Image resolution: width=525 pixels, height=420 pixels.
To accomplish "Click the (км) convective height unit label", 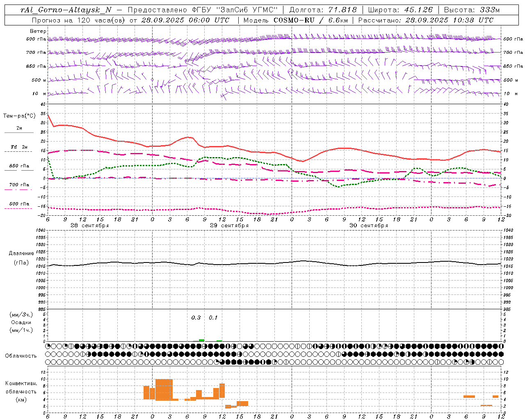I will [x=21, y=399].
